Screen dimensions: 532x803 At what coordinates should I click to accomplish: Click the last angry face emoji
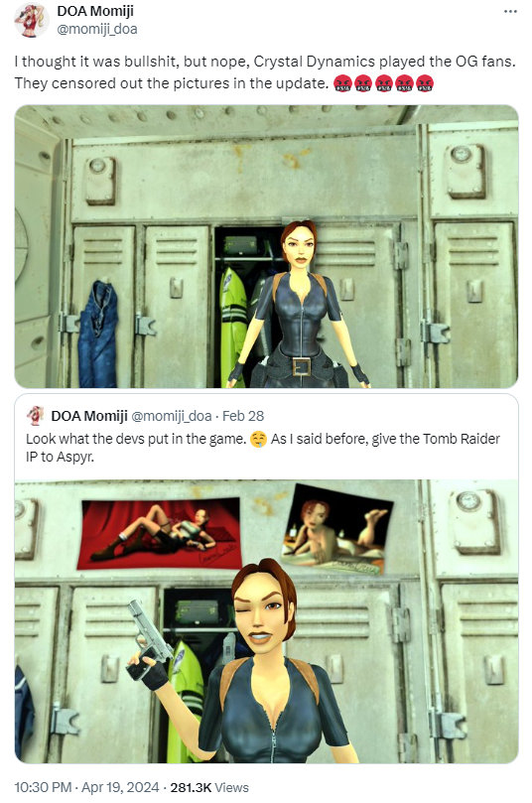coord(425,83)
